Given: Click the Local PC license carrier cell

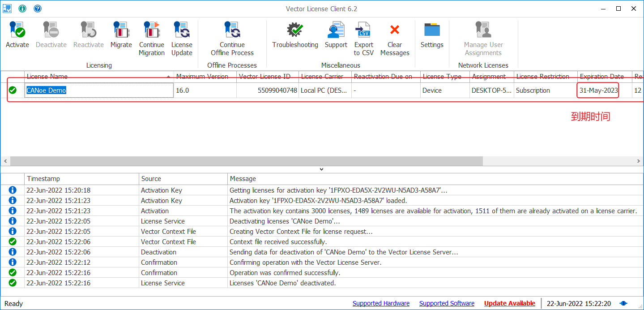Looking at the screenshot, I should [x=325, y=90].
